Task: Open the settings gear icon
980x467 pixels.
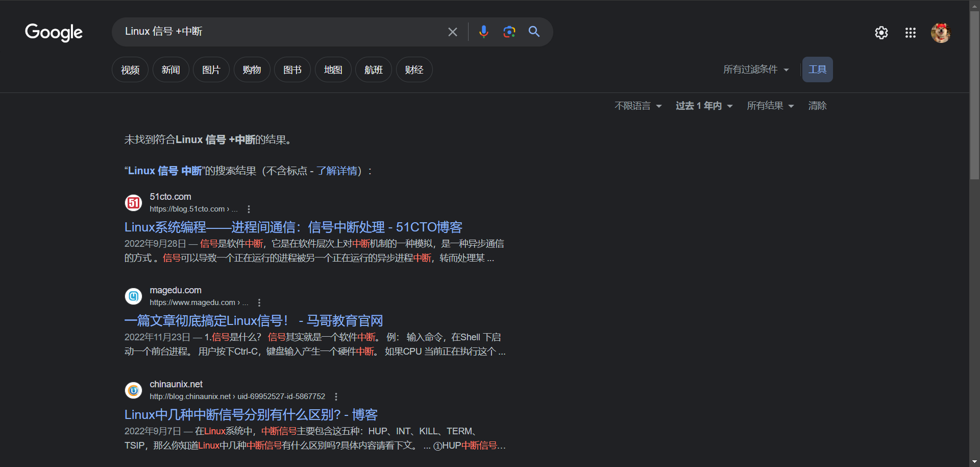Action: coord(881,33)
